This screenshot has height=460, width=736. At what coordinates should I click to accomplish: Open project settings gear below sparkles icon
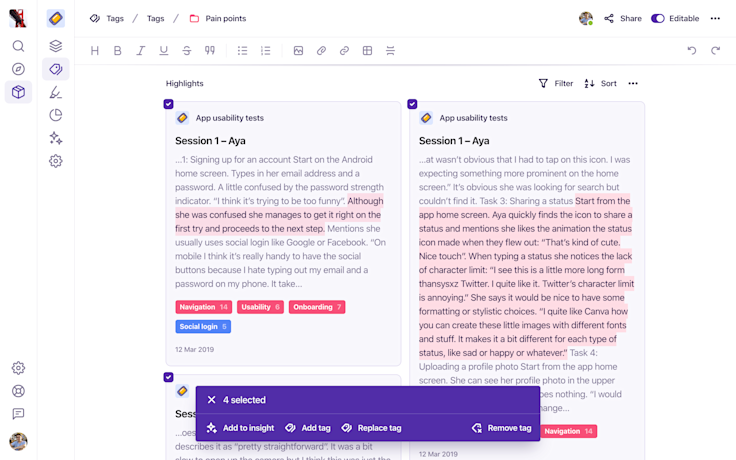[x=55, y=161]
